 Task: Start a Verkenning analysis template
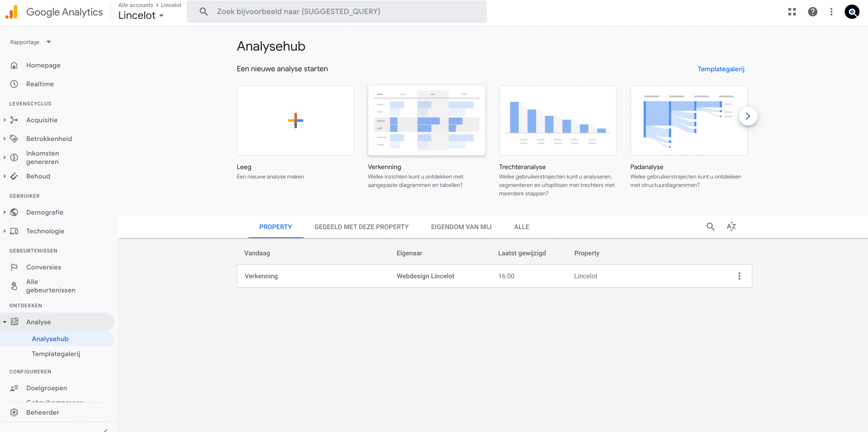(427, 120)
